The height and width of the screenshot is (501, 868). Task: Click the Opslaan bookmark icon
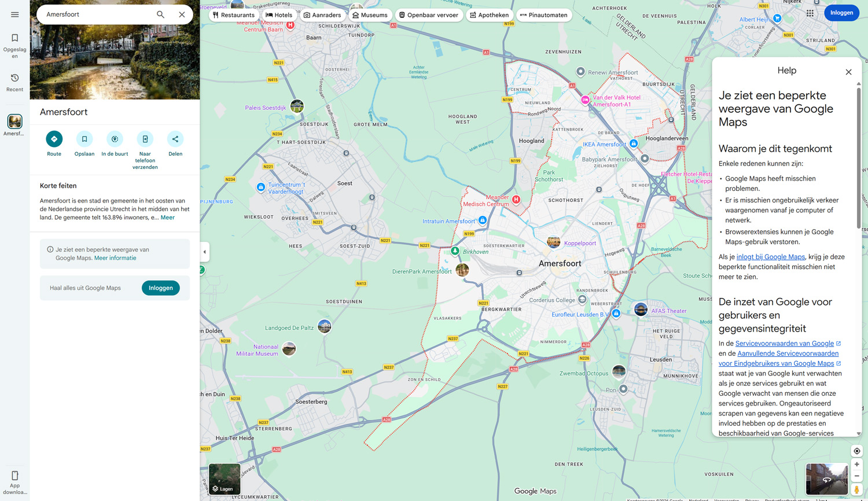click(x=84, y=139)
